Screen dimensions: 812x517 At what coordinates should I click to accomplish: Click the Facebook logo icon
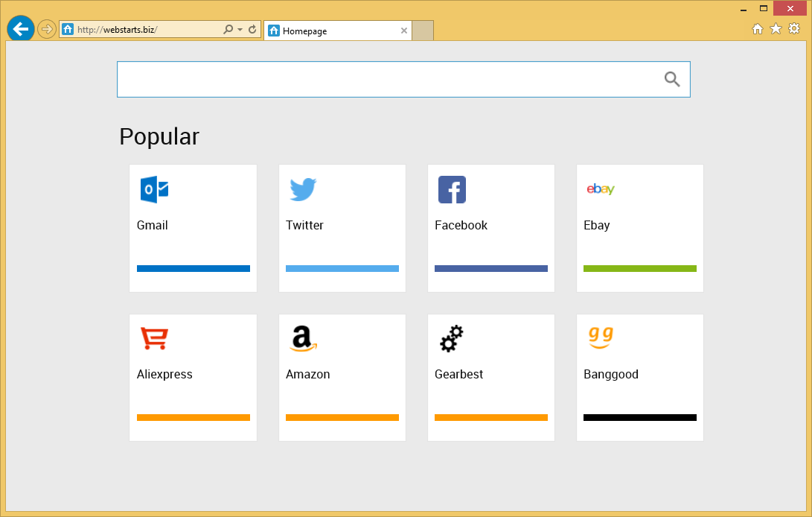pyautogui.click(x=452, y=189)
